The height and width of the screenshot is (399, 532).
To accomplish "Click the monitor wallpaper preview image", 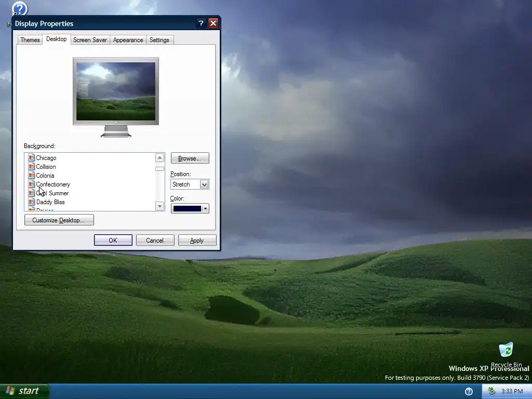I will click(x=116, y=91).
